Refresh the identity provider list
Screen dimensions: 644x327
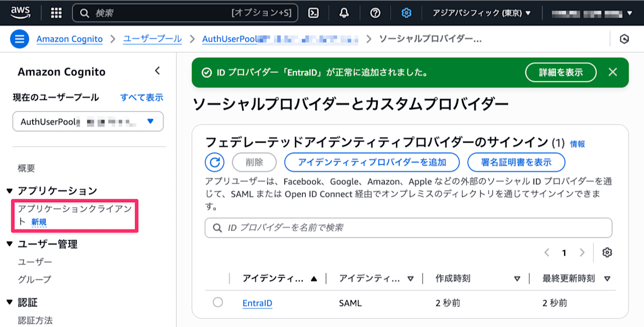pyautogui.click(x=215, y=162)
